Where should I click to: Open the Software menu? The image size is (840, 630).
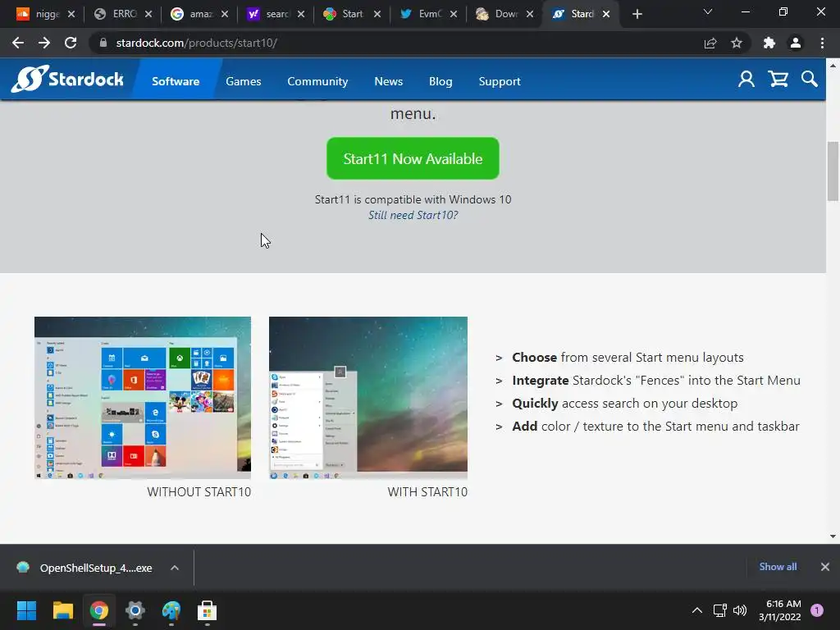tap(176, 81)
